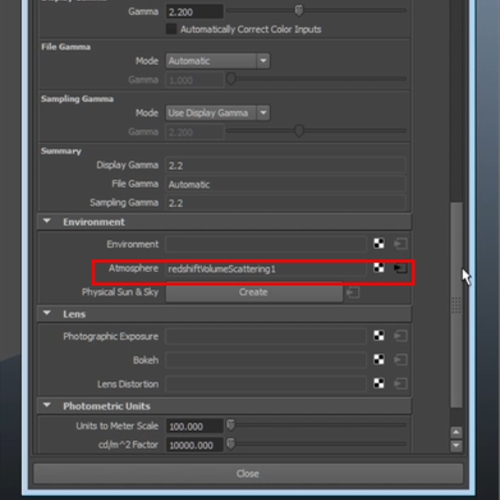Adjust the Units to Meter Scale slider
Screen dimensions: 500x500
pos(231,425)
